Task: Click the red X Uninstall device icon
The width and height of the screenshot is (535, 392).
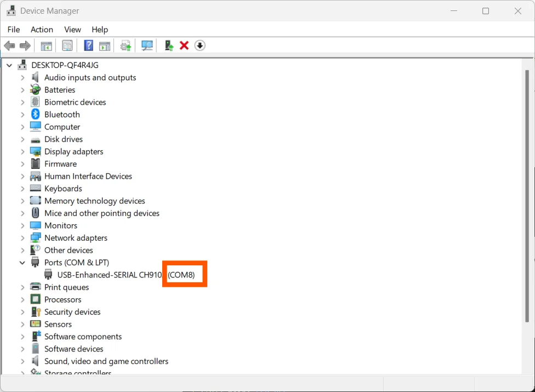Action: [184, 46]
